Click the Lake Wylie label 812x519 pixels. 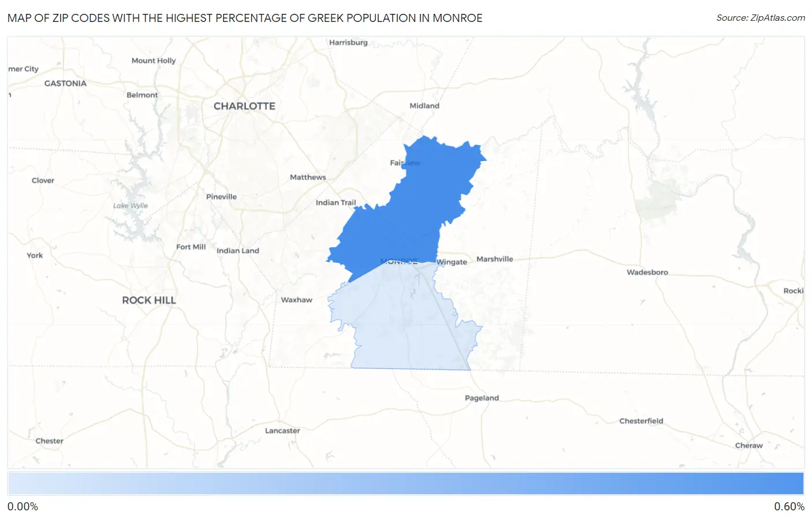coord(131,206)
